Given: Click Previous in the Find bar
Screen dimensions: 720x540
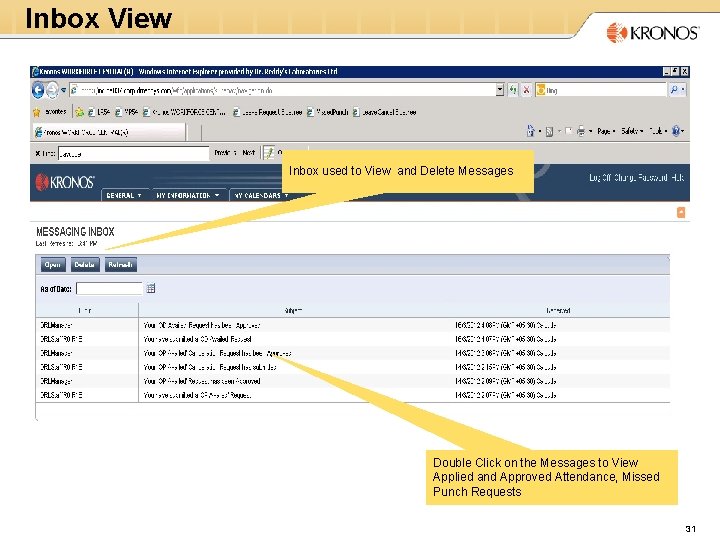Looking at the screenshot, I should (225, 152).
